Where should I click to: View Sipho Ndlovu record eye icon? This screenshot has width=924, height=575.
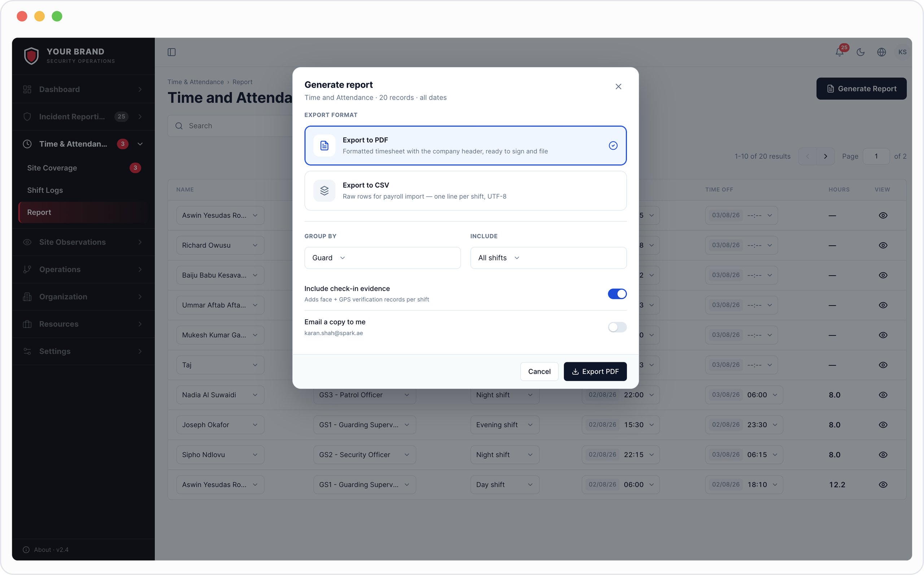click(883, 455)
